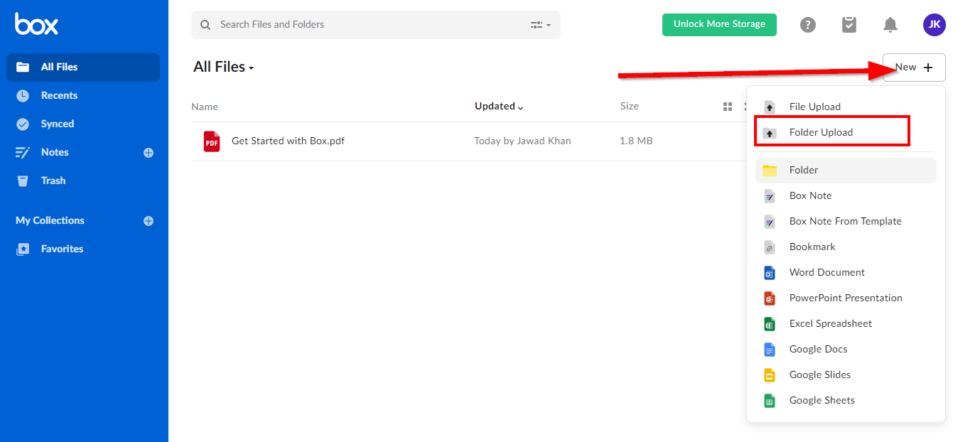The width and height of the screenshot is (980, 442).
Task: Click My Collections heading
Action: (50, 221)
